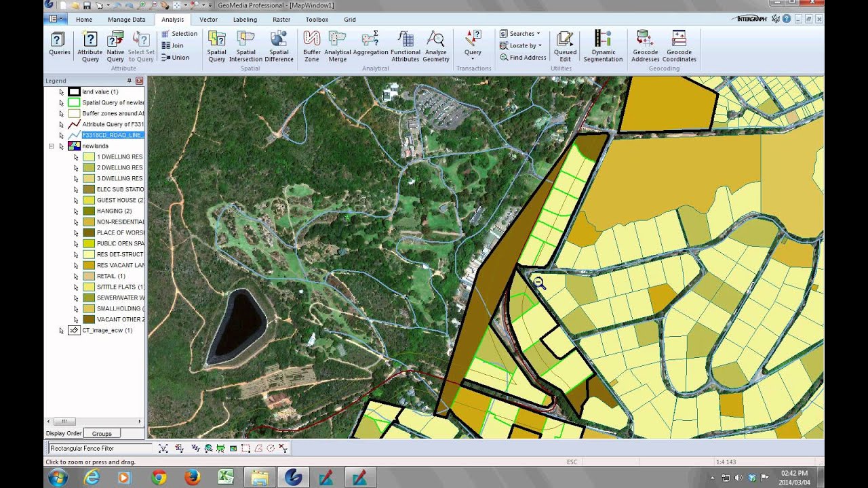Click the GUEST HOUSE color swatch
Image resolution: width=868 pixels, height=488 pixels.
coord(89,201)
